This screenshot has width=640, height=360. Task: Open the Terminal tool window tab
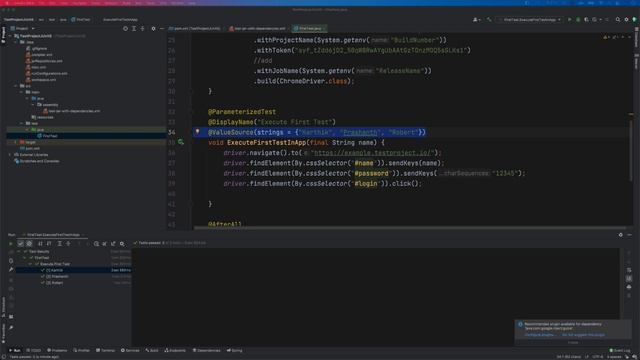coord(105,350)
